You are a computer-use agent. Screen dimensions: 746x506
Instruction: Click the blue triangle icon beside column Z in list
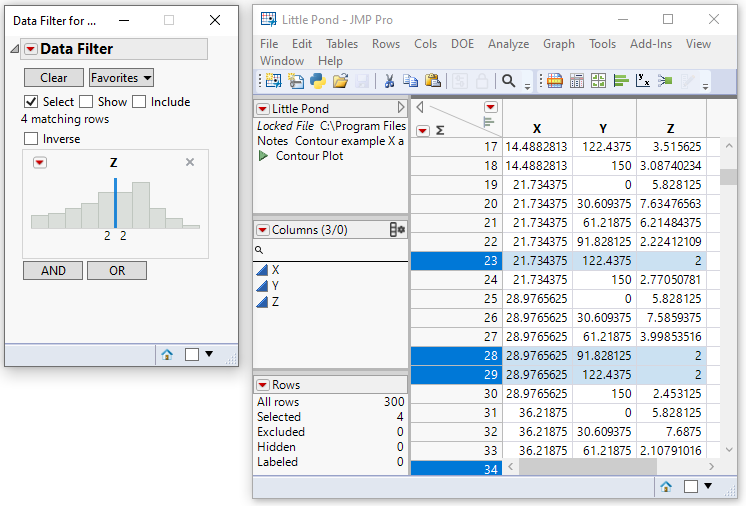[262, 302]
